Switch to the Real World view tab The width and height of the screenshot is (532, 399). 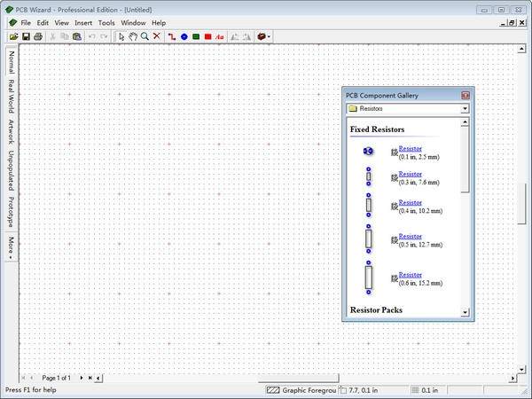pos(11,97)
